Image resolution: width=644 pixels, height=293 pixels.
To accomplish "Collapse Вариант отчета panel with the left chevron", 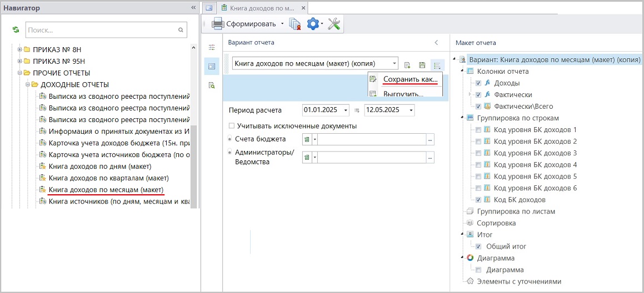I will [x=436, y=43].
